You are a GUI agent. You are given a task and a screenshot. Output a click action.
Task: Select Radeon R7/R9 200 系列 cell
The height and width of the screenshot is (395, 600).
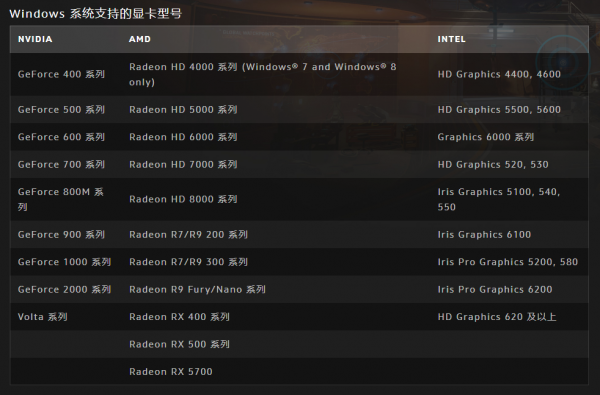tap(188, 234)
